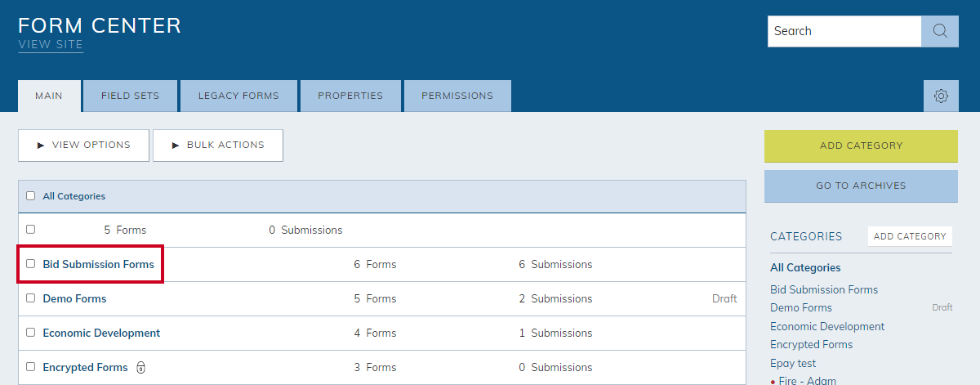The width and height of the screenshot is (980, 385).
Task: Select Encrypted Forms in sidebar categories
Action: click(811, 344)
